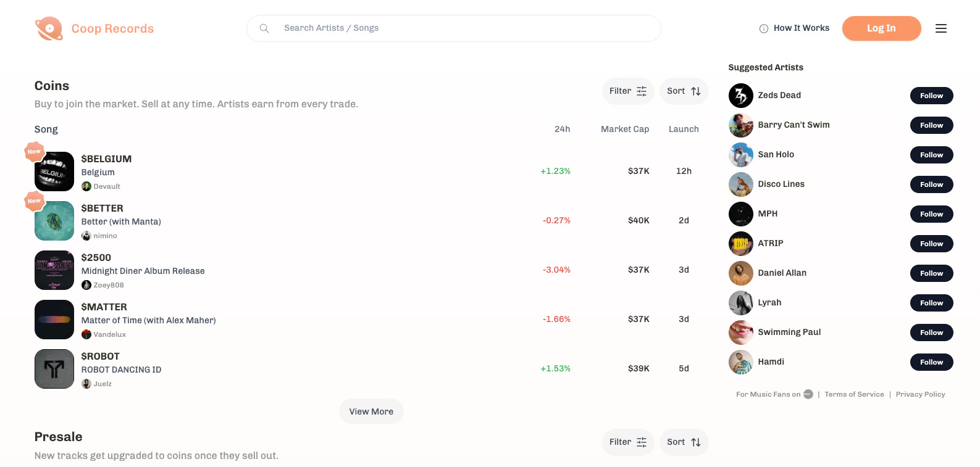The height and width of the screenshot is (467, 980).
Task: Click nimino's small avatar icon
Action: coord(86,236)
